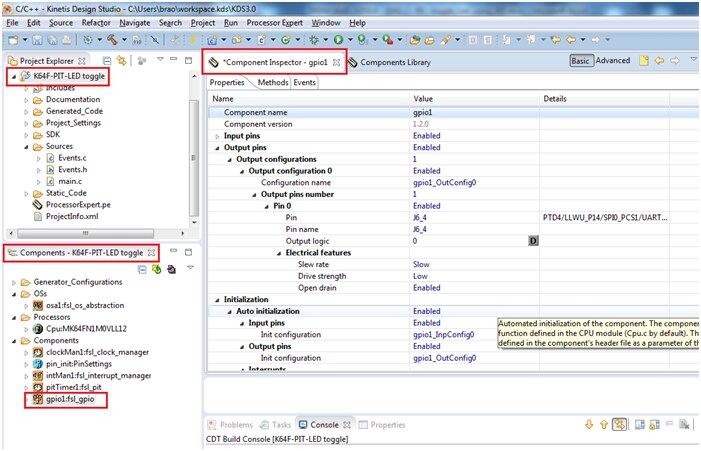Click the back arrow in Component Inspector toolbar
The width and height of the screenshot is (701, 451).
[x=659, y=61]
